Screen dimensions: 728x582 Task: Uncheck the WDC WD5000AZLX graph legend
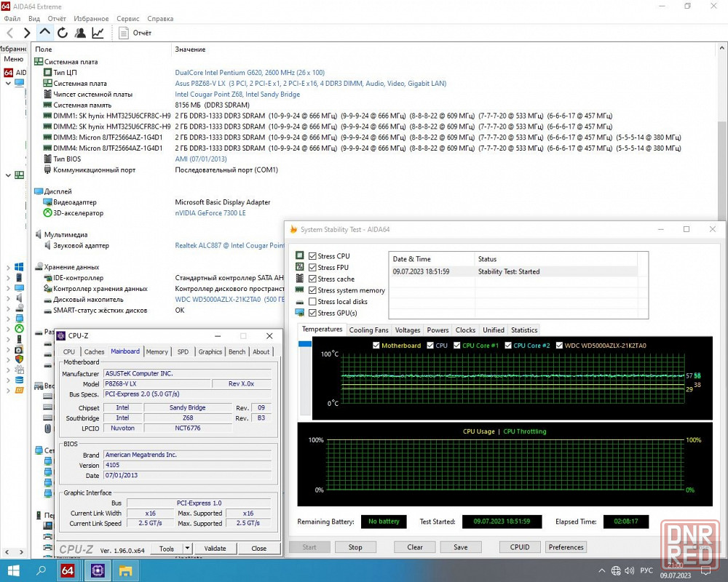click(x=559, y=346)
